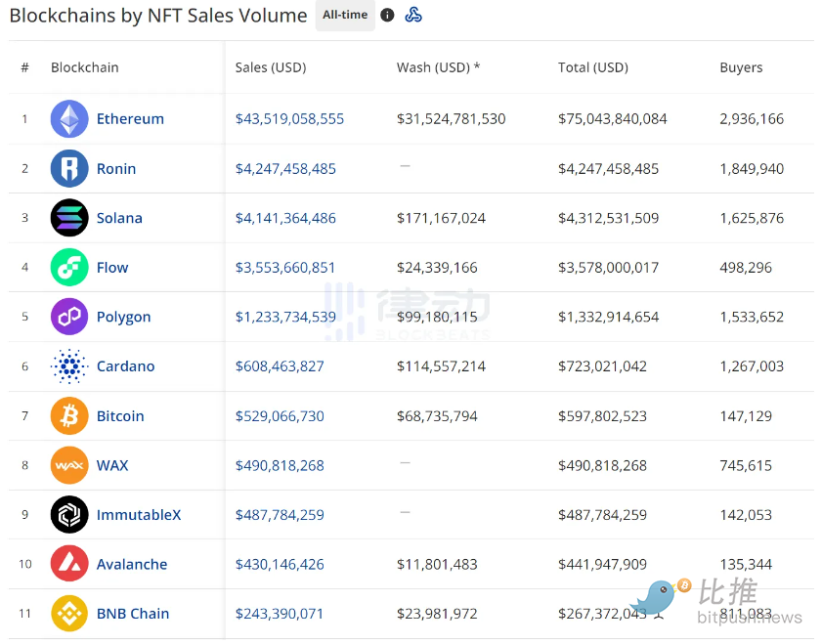Open the Ronin blockchain link
Image resolution: width=822 pixels, height=644 pixels.
[x=116, y=169]
